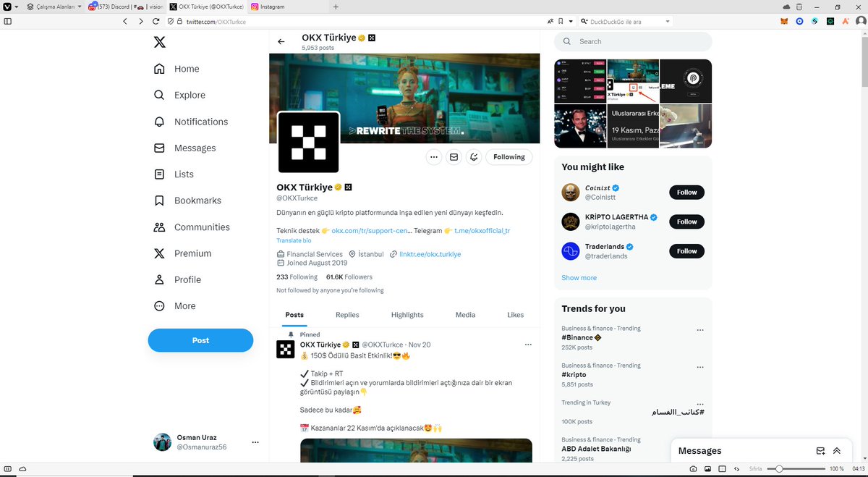The width and height of the screenshot is (868, 477).
Task: Switch to the Replies tab
Action: point(347,315)
